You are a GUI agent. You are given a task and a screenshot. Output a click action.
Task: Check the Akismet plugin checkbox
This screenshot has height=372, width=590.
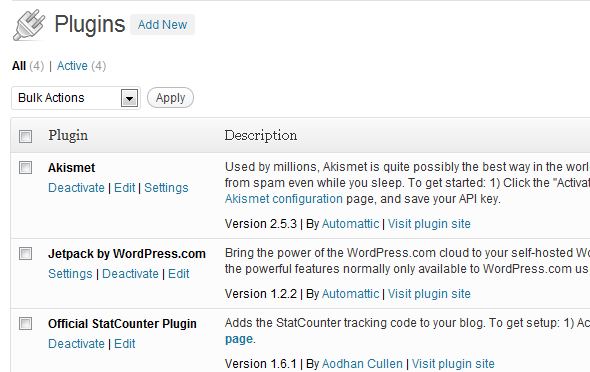26,167
